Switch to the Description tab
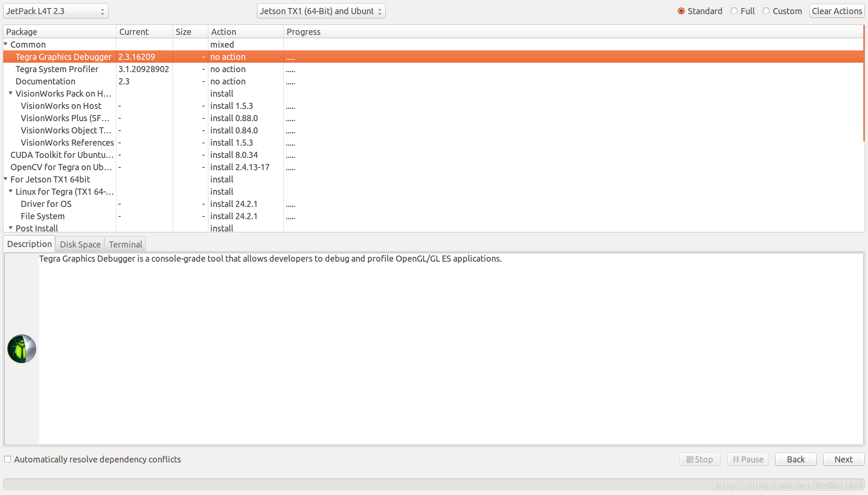This screenshot has width=868, height=495. [29, 244]
